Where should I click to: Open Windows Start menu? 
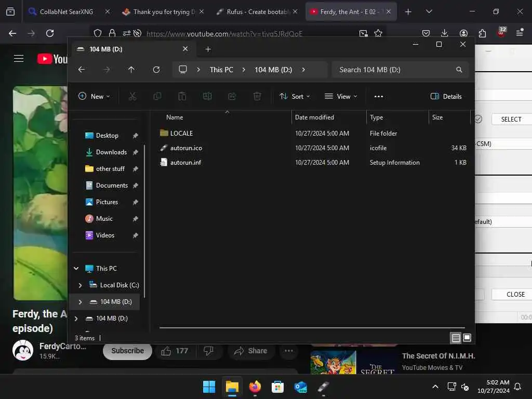click(x=209, y=387)
